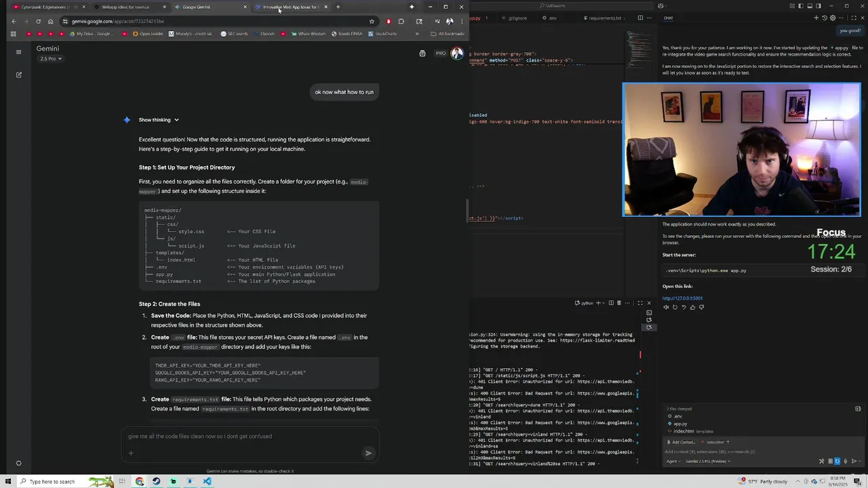Viewport: 868px width, 488px height.
Task: Select the Innovative Web App Ideas tab
Action: [x=290, y=7]
